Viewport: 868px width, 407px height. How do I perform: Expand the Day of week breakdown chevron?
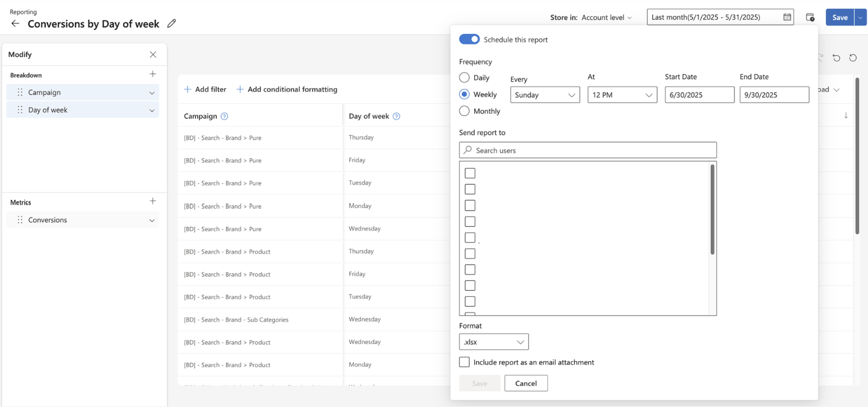click(x=152, y=110)
